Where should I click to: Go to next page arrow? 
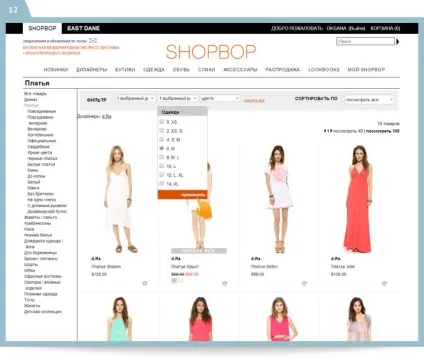[331, 131]
